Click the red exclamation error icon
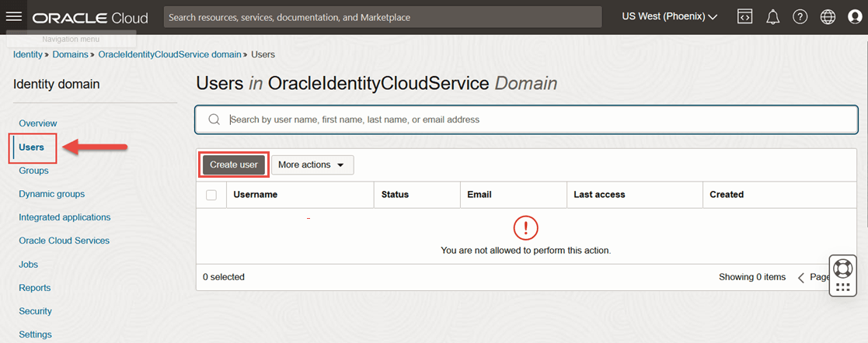Screen dimensions: 868x343 [x=526, y=227]
